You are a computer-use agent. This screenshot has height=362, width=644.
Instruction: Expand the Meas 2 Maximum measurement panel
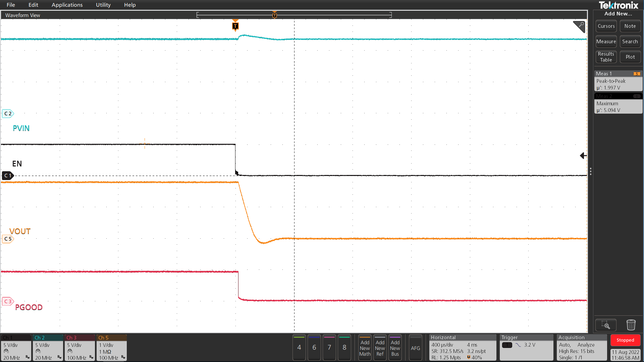click(618, 96)
